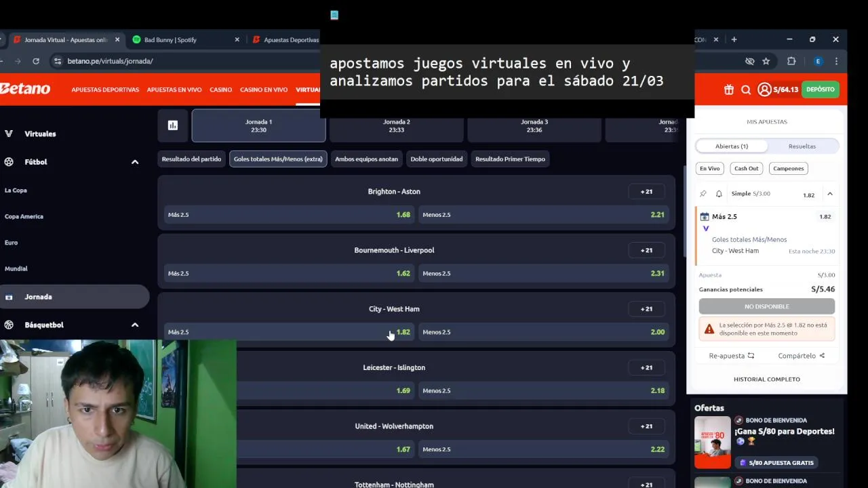This screenshot has height=488, width=868.
Task: Open Historial Completo link
Action: click(x=767, y=379)
